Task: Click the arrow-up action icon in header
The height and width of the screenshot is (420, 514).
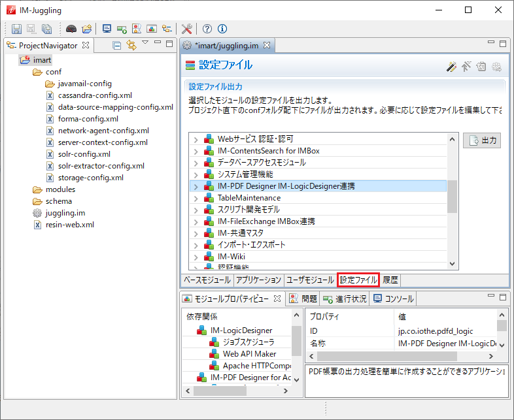Action: (x=466, y=67)
